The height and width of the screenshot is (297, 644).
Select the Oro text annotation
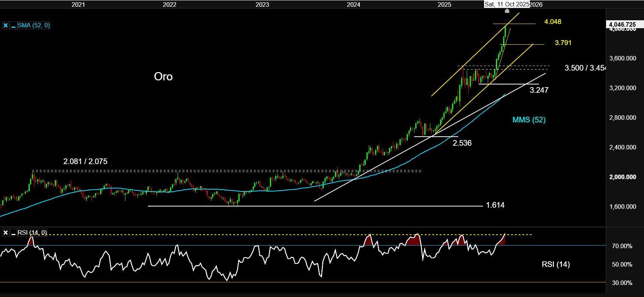coord(163,77)
